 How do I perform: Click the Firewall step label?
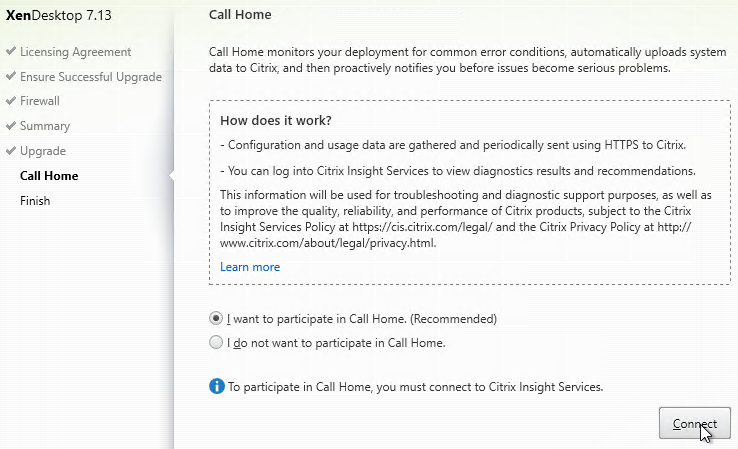pyautogui.click(x=40, y=101)
